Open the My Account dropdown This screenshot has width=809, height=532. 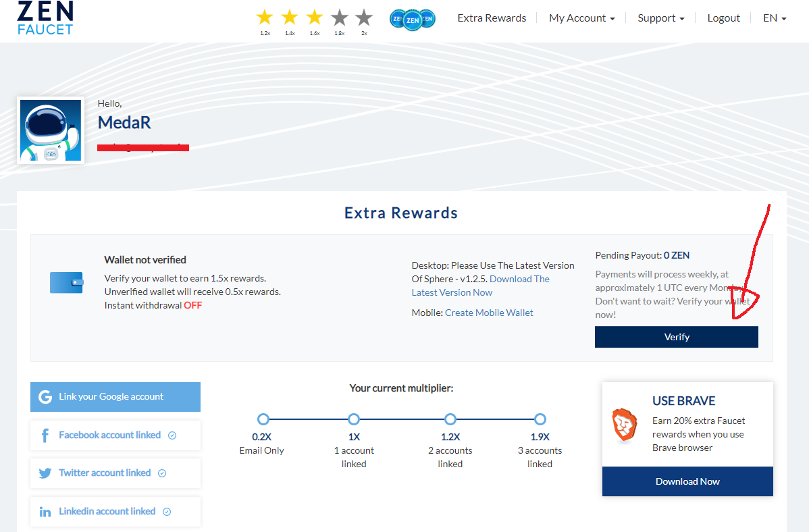[581, 18]
